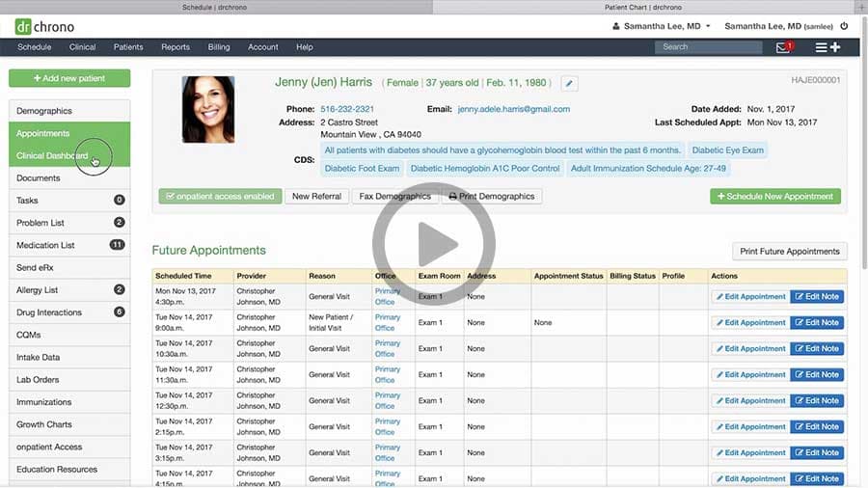Open Intake Data in sidebar
This screenshot has width=868, height=488.
(x=69, y=357)
